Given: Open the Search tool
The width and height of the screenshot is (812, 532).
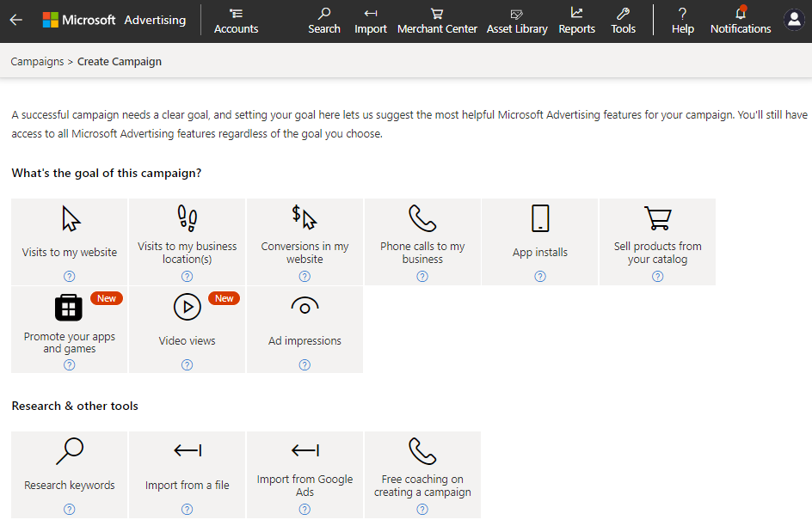Looking at the screenshot, I should pyautogui.click(x=324, y=21).
